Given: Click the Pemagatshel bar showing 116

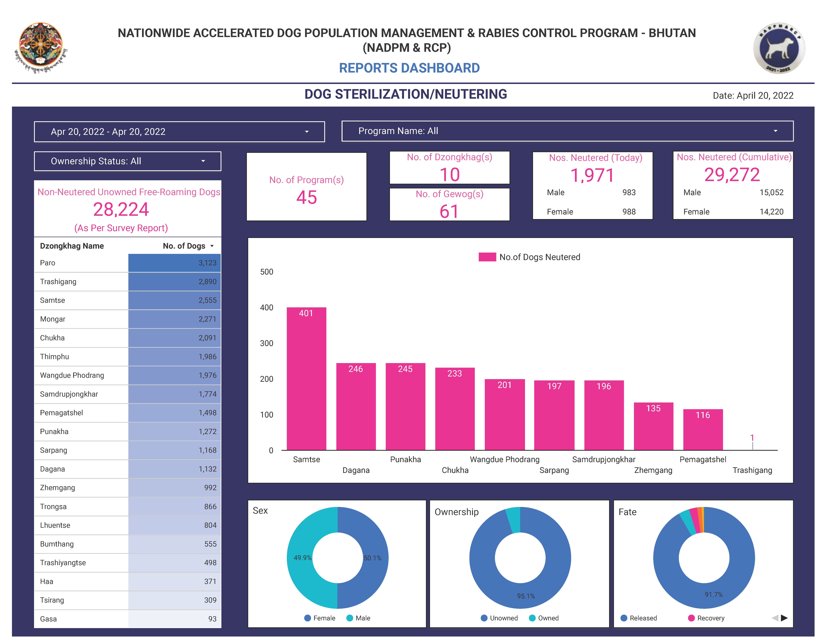Looking at the screenshot, I should pyautogui.click(x=703, y=430).
